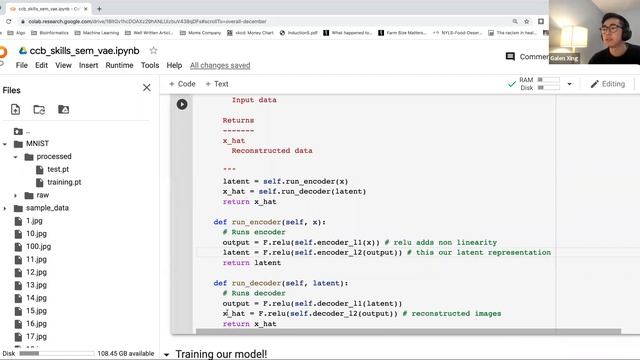Image resolution: width=640 pixels, height=360 pixels.
Task: Click the browser zoom magnifier icon
Action: point(515,21)
